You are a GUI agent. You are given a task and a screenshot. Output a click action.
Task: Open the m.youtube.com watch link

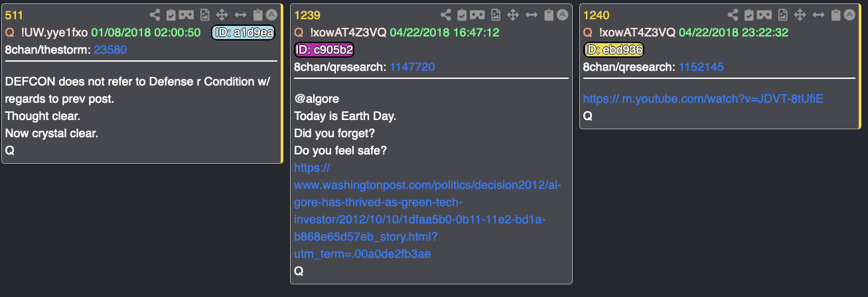coord(703,99)
